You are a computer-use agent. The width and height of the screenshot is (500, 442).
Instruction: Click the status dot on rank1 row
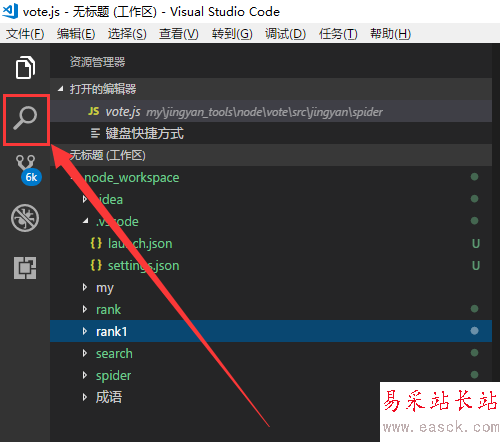click(x=474, y=331)
